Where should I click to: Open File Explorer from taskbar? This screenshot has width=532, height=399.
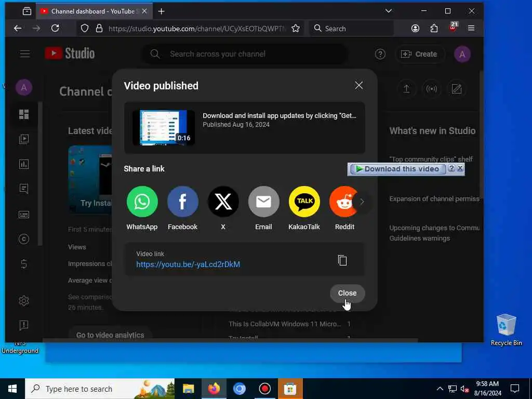click(x=188, y=389)
